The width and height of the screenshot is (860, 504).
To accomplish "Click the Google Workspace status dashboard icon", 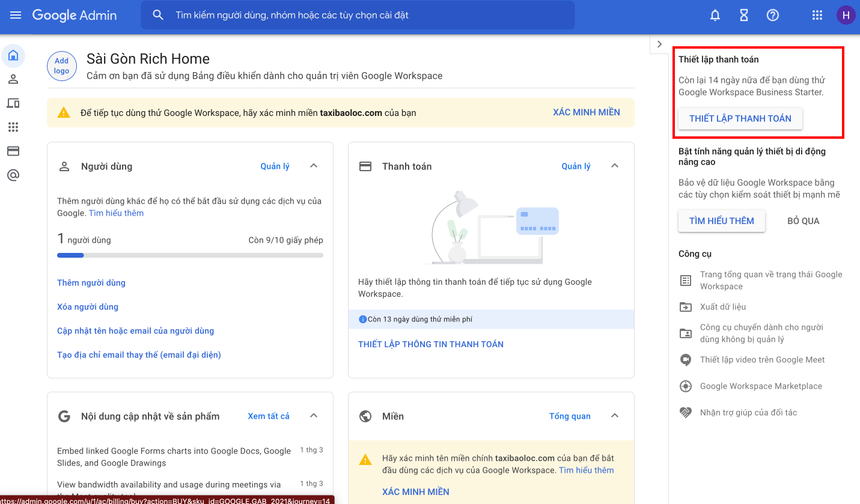I will (x=686, y=281).
